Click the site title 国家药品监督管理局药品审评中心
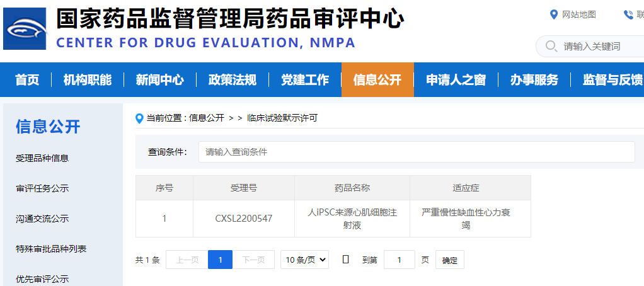 pyautogui.click(x=230, y=18)
